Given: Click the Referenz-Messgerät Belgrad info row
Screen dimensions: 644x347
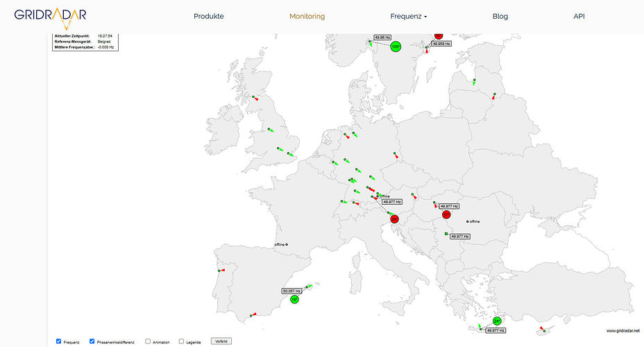Looking at the screenshot, I should (83, 42).
